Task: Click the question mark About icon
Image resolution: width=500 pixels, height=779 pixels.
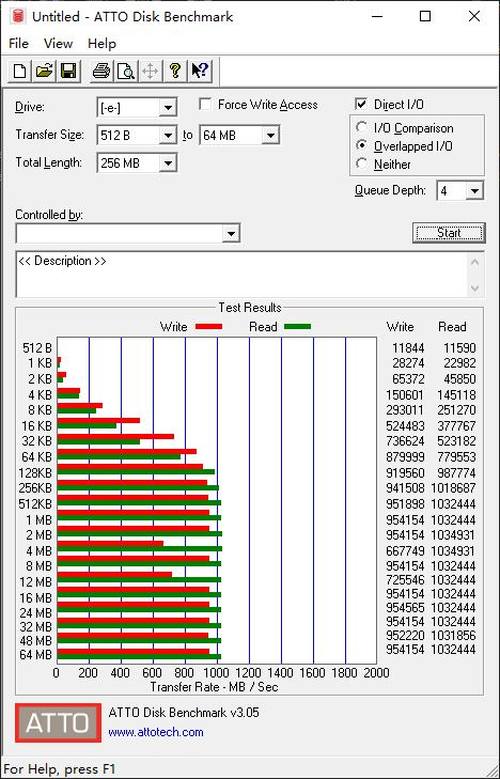Action: click(174, 71)
